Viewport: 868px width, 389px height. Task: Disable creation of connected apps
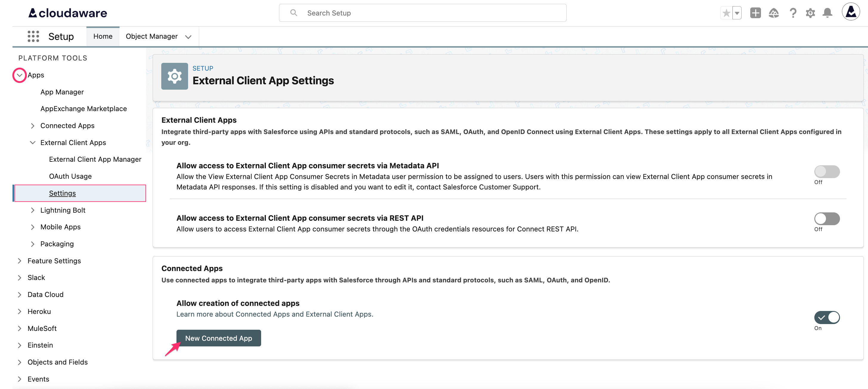pyautogui.click(x=827, y=317)
